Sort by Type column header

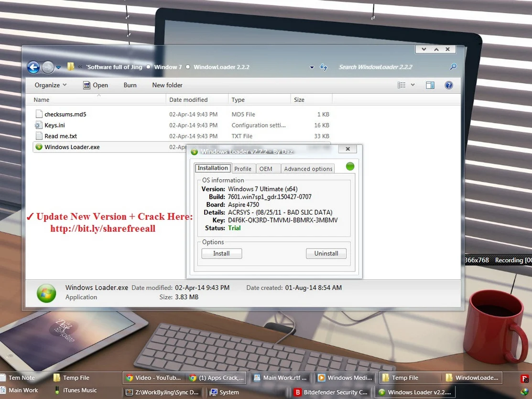(260, 100)
